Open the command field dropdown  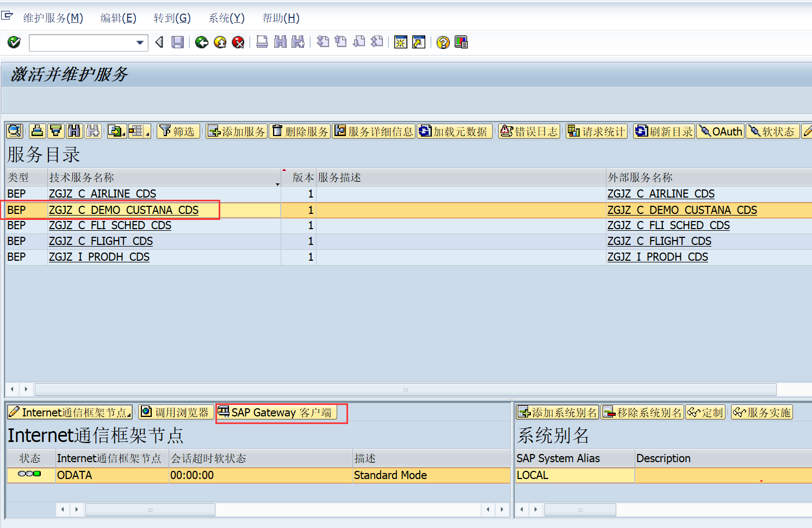(x=139, y=42)
